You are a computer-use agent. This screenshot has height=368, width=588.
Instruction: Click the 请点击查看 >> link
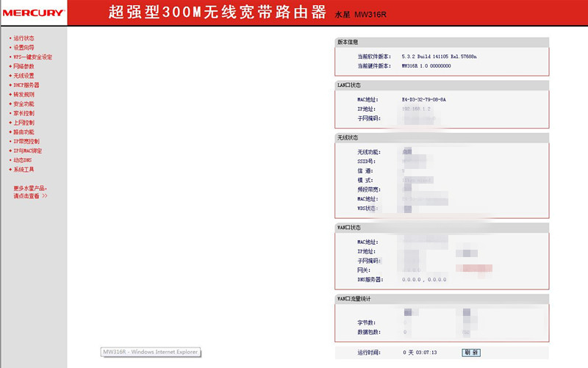[30, 196]
